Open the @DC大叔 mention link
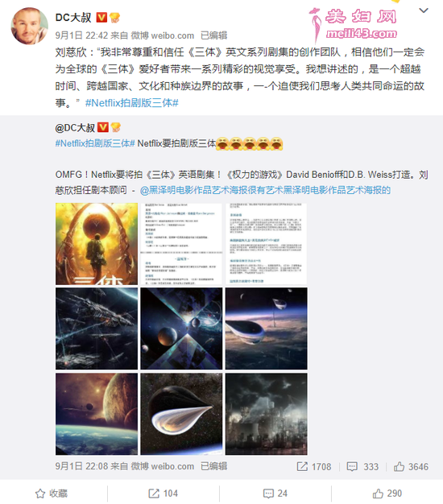Image resolution: width=443 pixels, height=504 pixels. coord(75,127)
